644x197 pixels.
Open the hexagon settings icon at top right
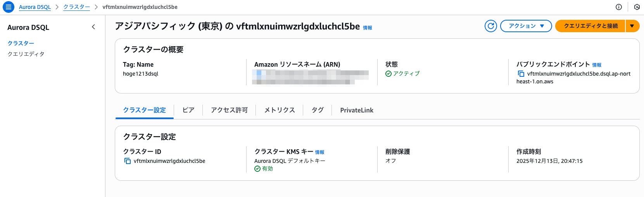pos(637,7)
